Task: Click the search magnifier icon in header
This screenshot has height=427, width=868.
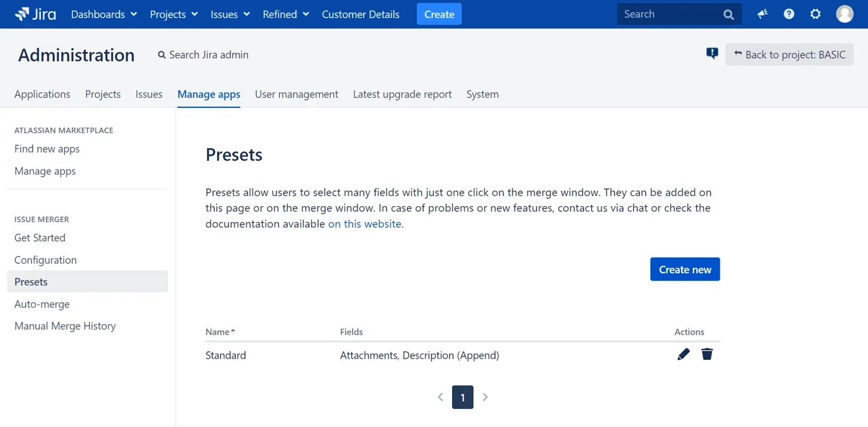Action: tap(728, 15)
